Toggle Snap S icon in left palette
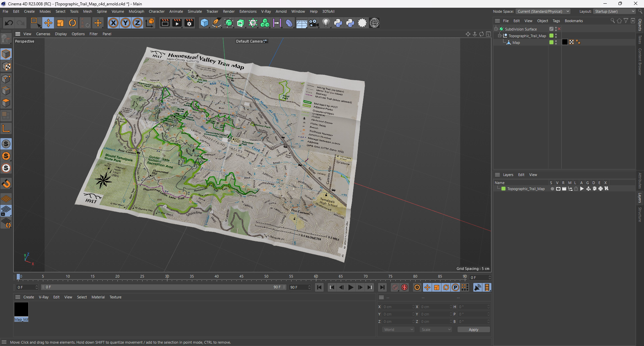This screenshot has height=346, width=644. point(6,144)
